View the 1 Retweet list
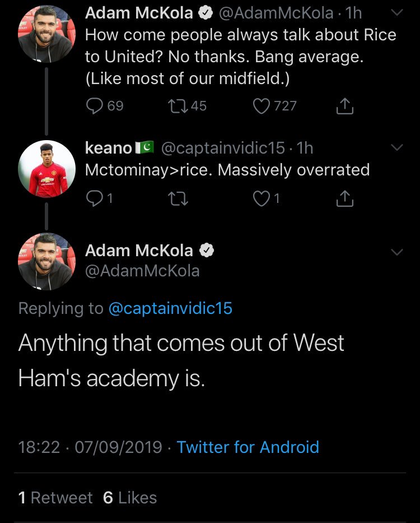Image resolution: width=420 pixels, height=523 pixels. click(55, 497)
